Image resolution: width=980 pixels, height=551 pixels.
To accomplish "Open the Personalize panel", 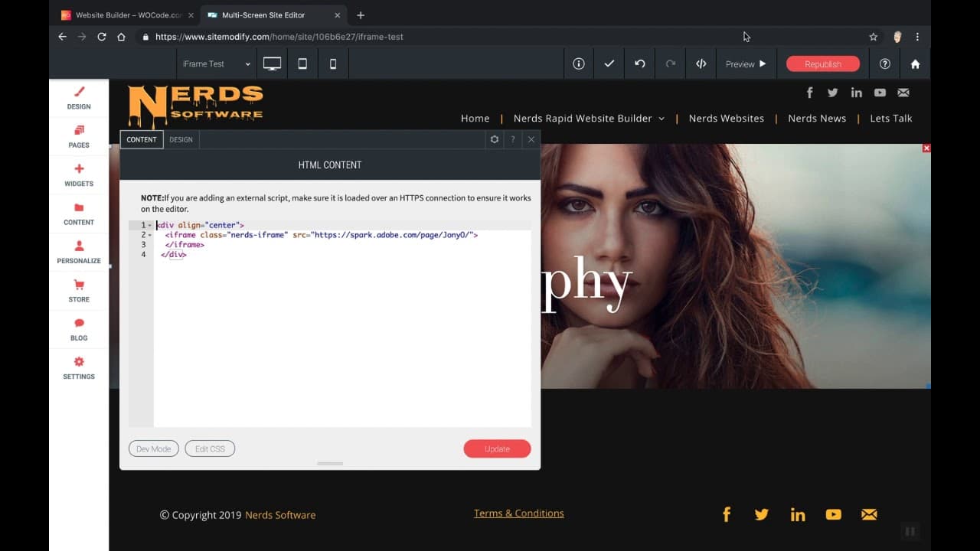I will click(79, 253).
